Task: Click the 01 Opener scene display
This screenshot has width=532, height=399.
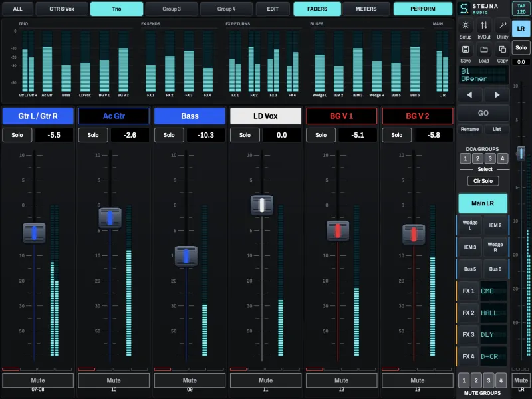Action: click(483, 75)
